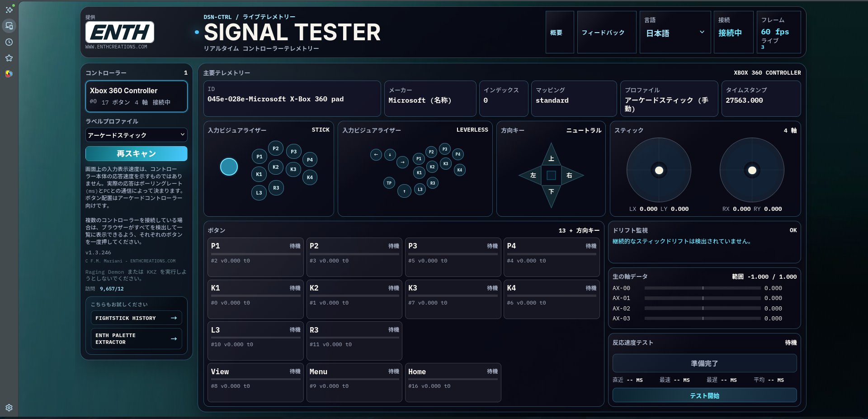Click the AX-00 raw axis bar

tap(703, 288)
